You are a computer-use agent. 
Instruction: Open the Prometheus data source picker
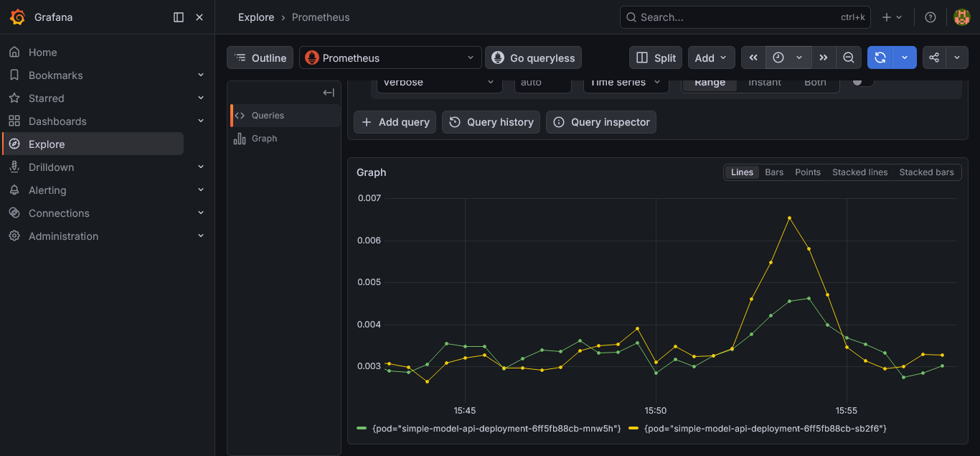pyautogui.click(x=390, y=58)
